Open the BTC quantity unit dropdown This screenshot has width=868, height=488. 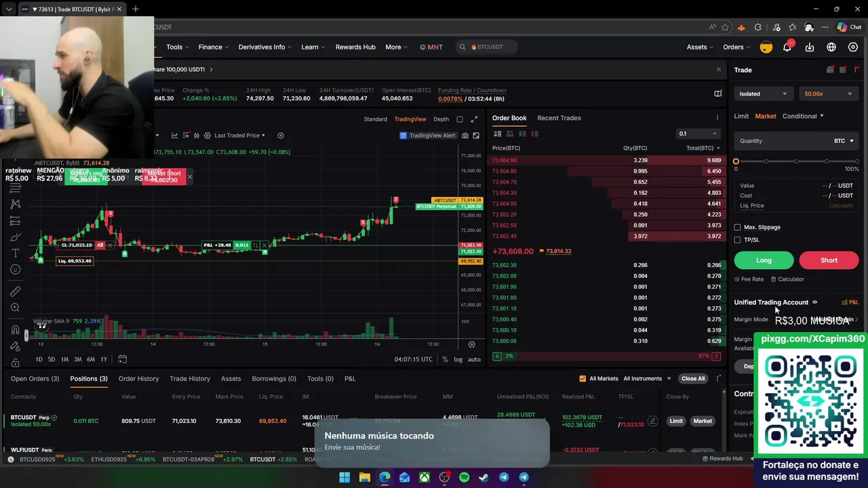tap(844, 141)
